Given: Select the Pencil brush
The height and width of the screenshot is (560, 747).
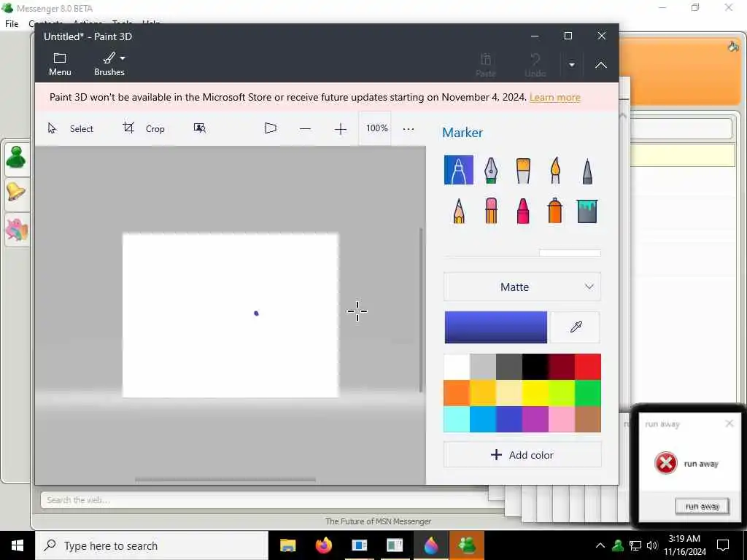Looking at the screenshot, I should [459, 211].
